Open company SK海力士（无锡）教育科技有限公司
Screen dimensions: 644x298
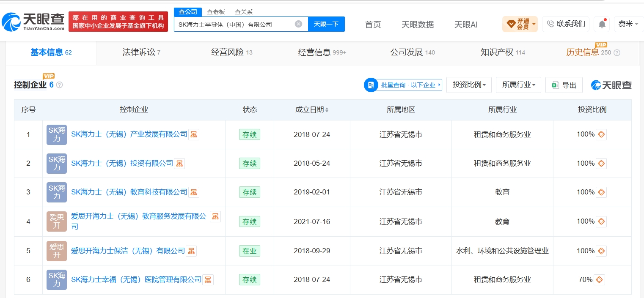pos(129,192)
